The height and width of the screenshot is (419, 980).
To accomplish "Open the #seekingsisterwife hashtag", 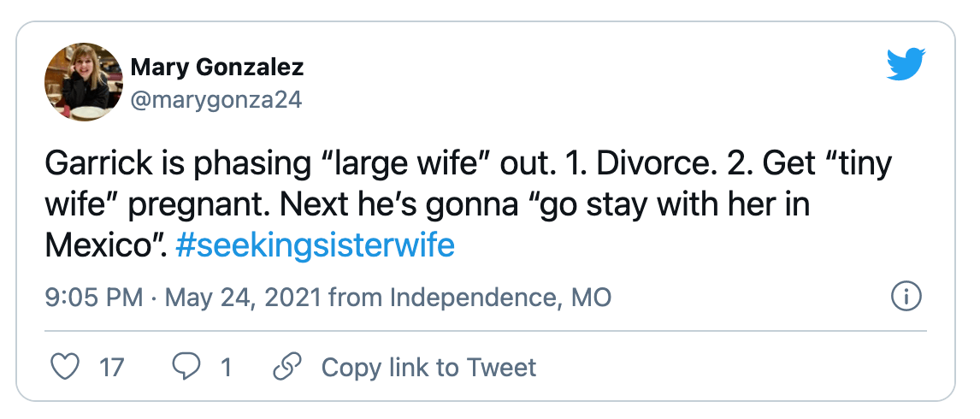I will 315,245.
